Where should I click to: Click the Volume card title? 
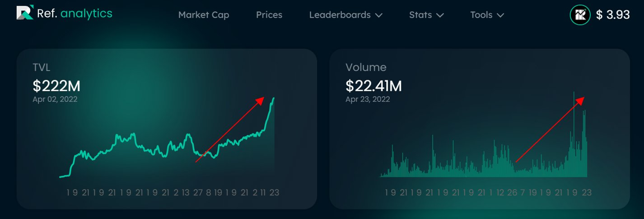[x=366, y=67]
